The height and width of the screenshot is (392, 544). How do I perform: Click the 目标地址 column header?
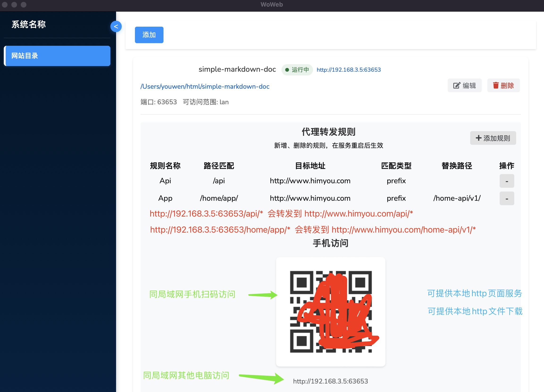pyautogui.click(x=310, y=166)
